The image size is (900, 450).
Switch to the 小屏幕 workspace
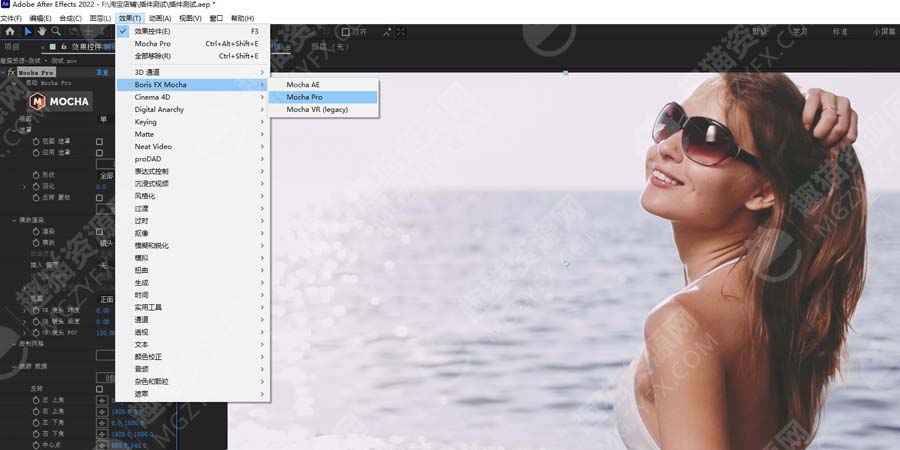pyautogui.click(x=884, y=32)
